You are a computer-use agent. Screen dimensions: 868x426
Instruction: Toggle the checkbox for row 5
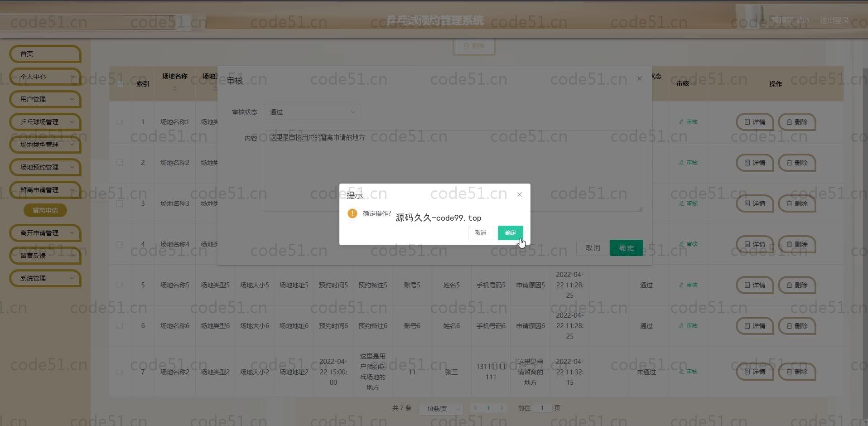(120, 285)
